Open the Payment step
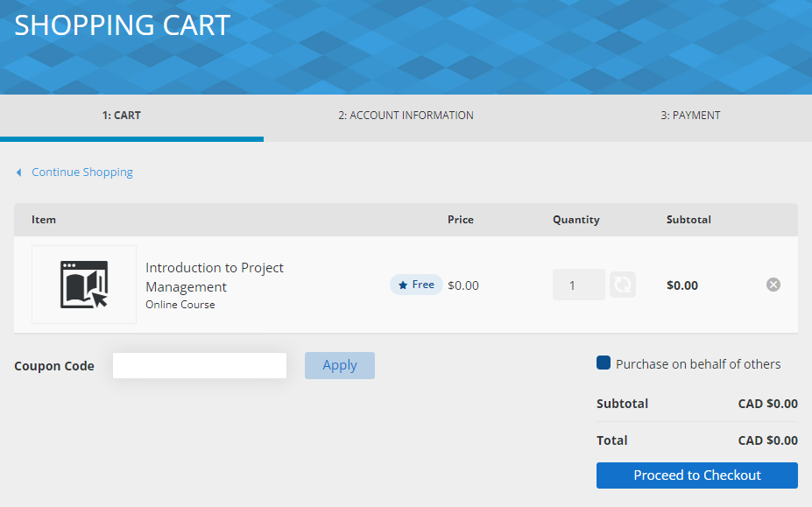Screen dimensions: 812x507 pyautogui.click(x=691, y=115)
